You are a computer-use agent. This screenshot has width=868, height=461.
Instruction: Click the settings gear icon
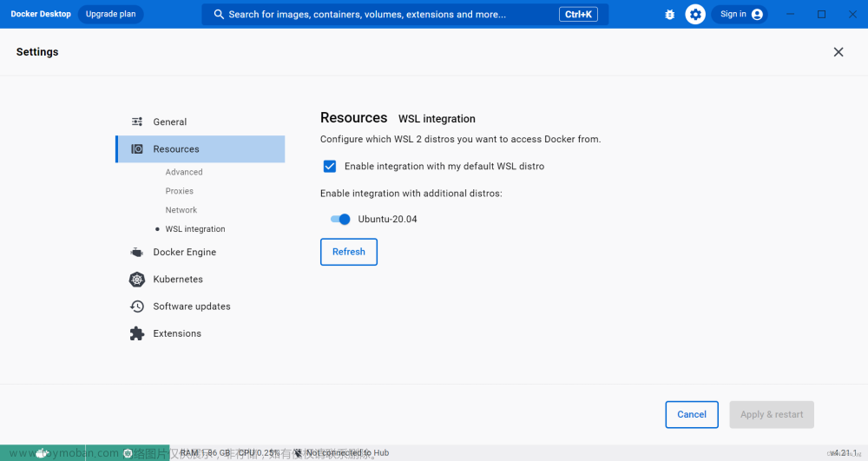[x=695, y=15]
